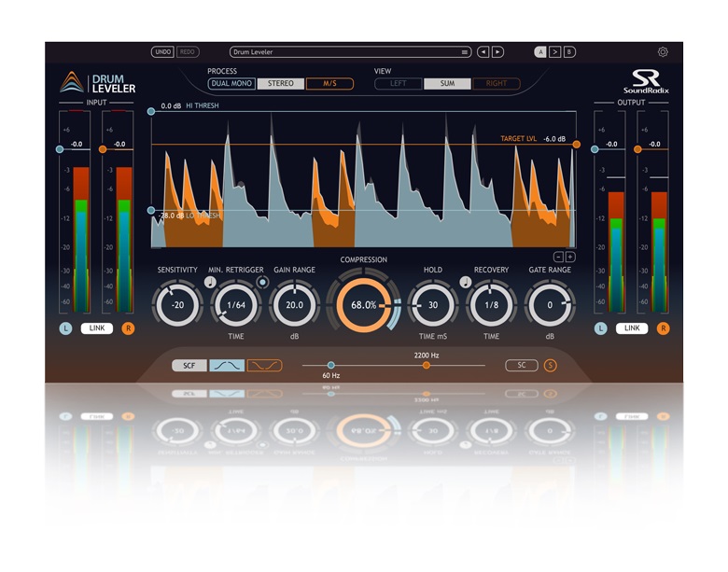This screenshot has width=728, height=572.
Task: Click the 0.0 dB Hi Thresh value
Action: [x=171, y=105]
